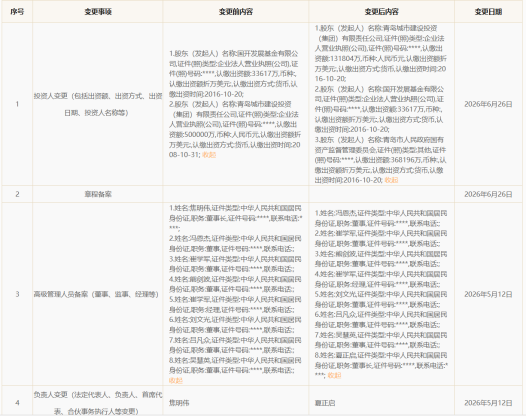The image size is (526, 416).
Task: Click the 高级管理人员备案 change item cell
Action: click(96, 294)
